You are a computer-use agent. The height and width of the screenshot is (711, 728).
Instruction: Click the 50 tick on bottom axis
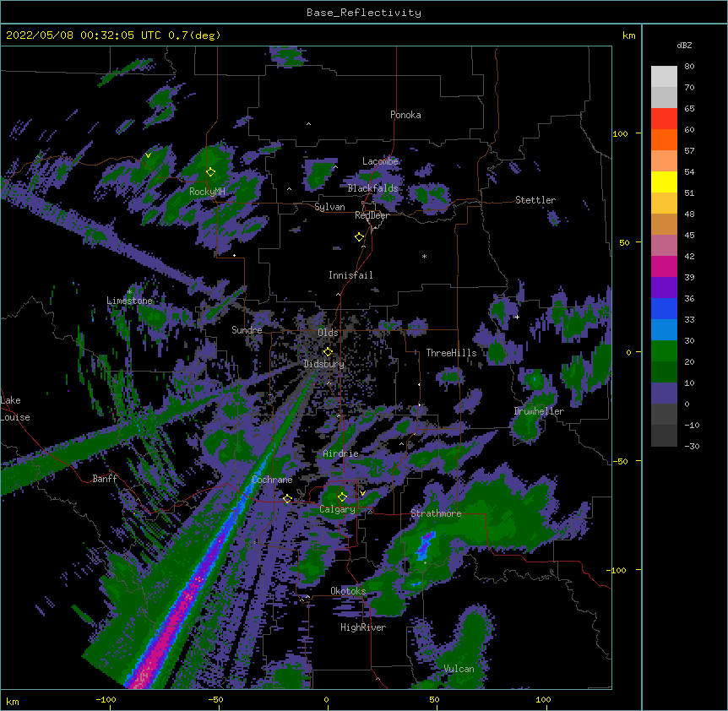(434, 699)
